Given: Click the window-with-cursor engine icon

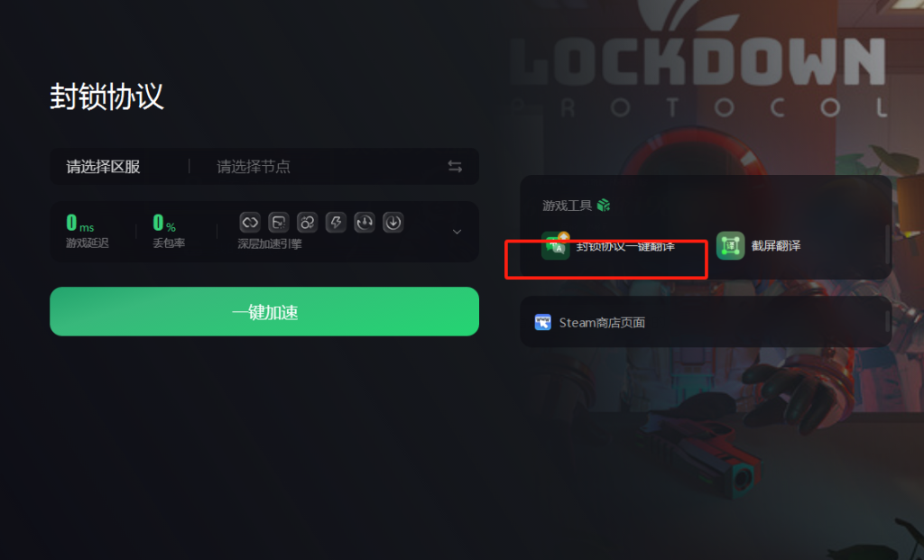Looking at the screenshot, I should click(278, 222).
